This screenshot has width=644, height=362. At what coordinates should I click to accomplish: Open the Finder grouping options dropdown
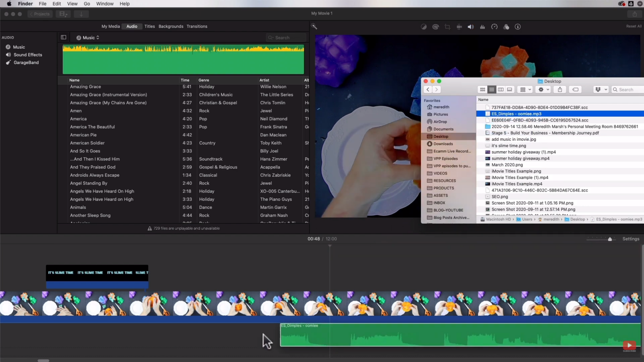[x=524, y=89]
